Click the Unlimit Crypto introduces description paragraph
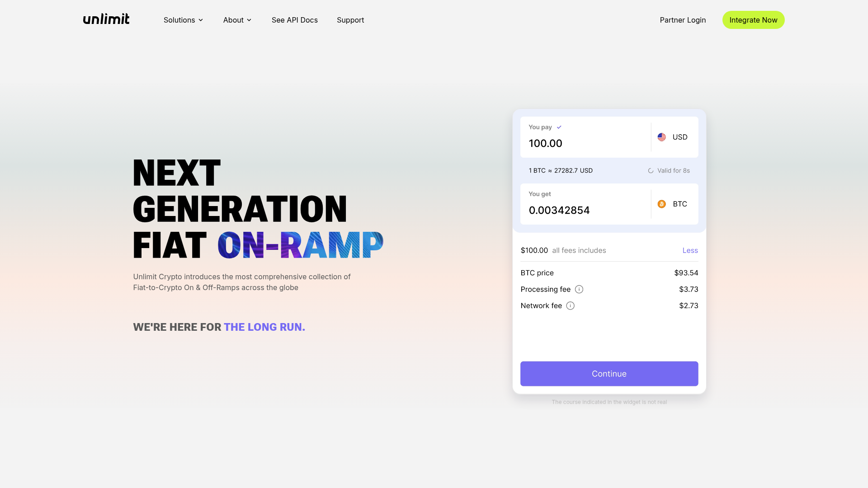Screen dimensions: 868x488 point(241,282)
